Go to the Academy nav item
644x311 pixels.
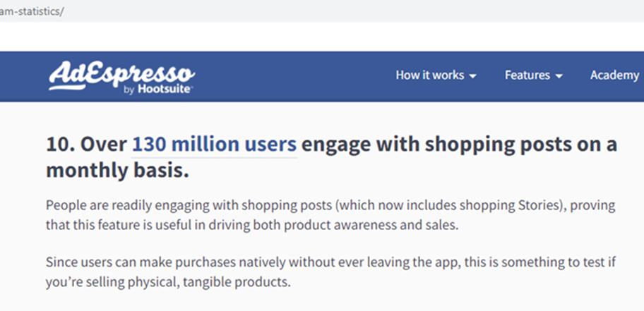point(614,75)
